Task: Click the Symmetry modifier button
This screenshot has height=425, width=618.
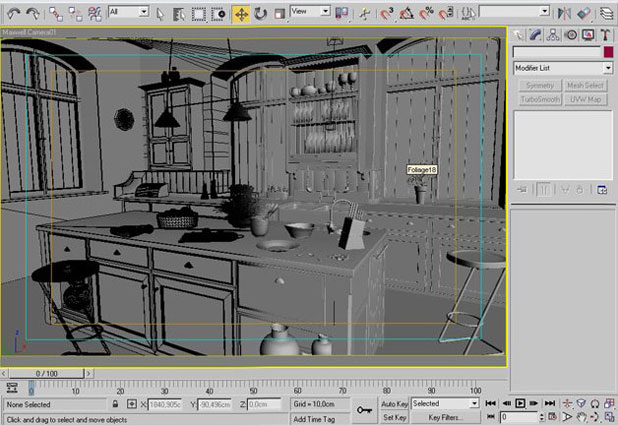Action: point(540,85)
